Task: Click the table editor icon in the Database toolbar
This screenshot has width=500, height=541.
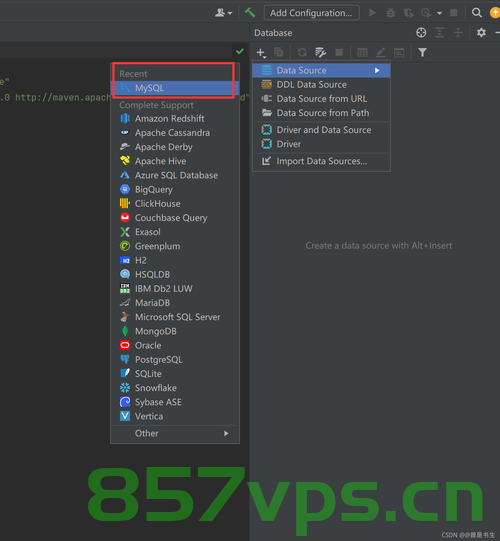Action: coord(362,52)
